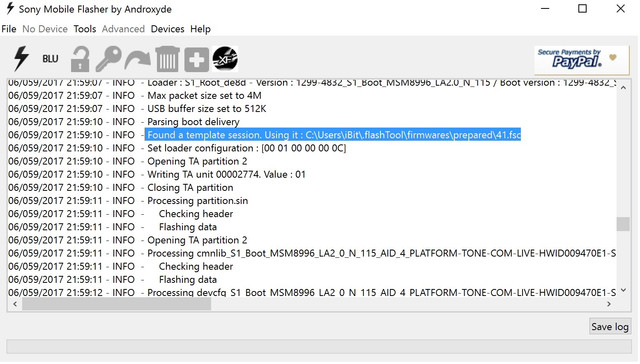Click the trash can Clean icon

(167, 59)
